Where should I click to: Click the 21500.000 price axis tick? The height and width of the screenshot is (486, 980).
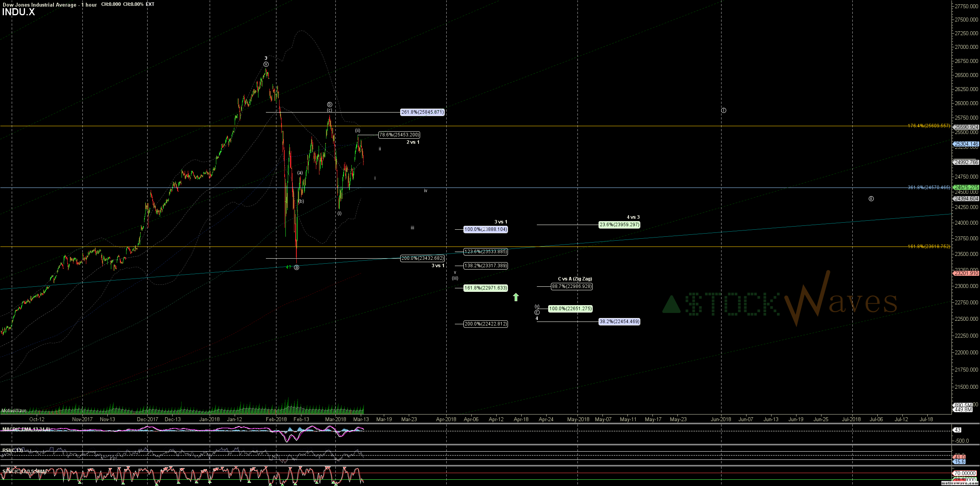966,387
